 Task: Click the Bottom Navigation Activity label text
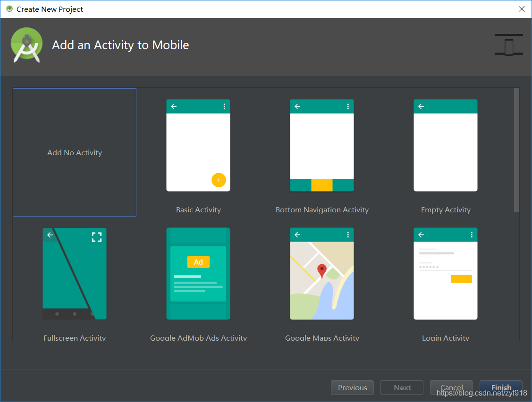point(322,209)
